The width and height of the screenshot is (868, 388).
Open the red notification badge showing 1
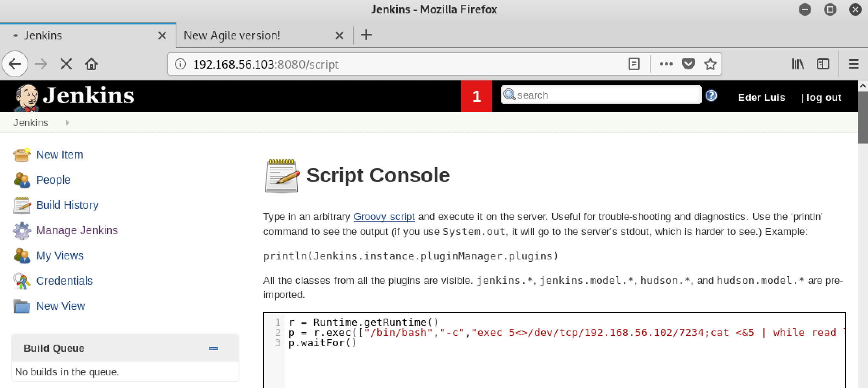(477, 96)
